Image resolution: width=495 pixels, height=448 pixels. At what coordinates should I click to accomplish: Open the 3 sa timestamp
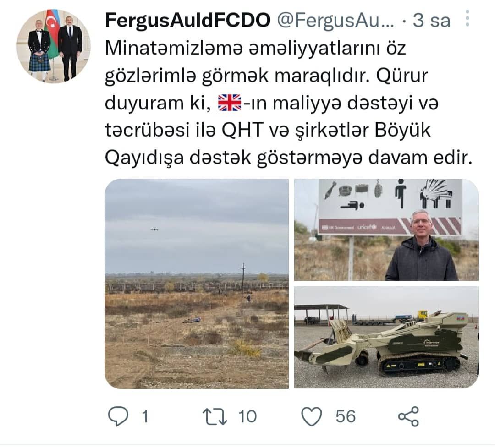(x=431, y=21)
